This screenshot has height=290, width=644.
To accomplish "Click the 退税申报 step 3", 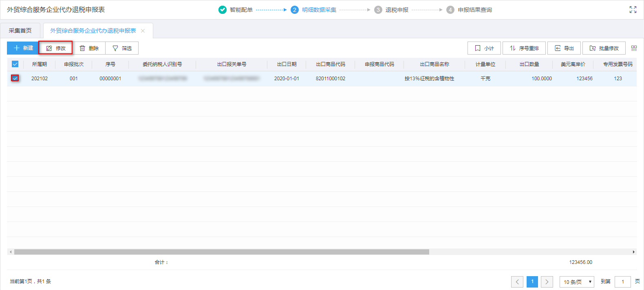I will pyautogui.click(x=392, y=10).
